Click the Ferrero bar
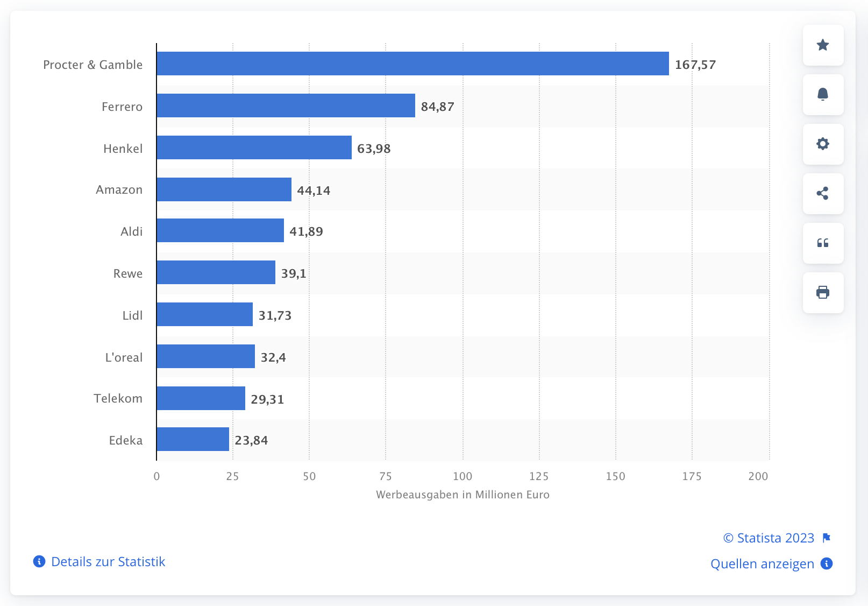 [286, 105]
